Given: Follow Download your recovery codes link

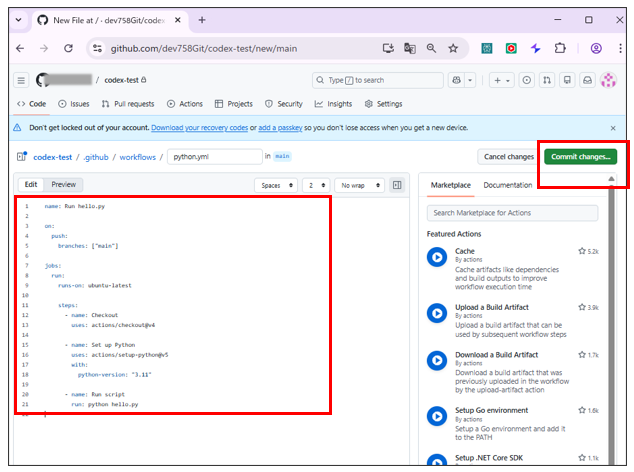Looking at the screenshot, I should click(200, 128).
